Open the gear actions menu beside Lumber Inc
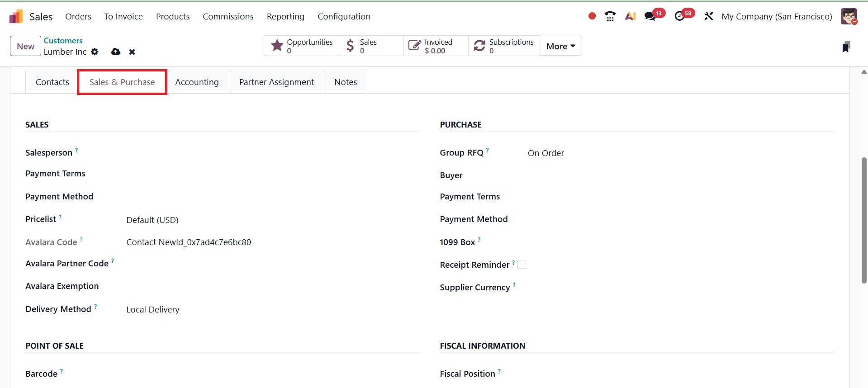 click(x=95, y=52)
